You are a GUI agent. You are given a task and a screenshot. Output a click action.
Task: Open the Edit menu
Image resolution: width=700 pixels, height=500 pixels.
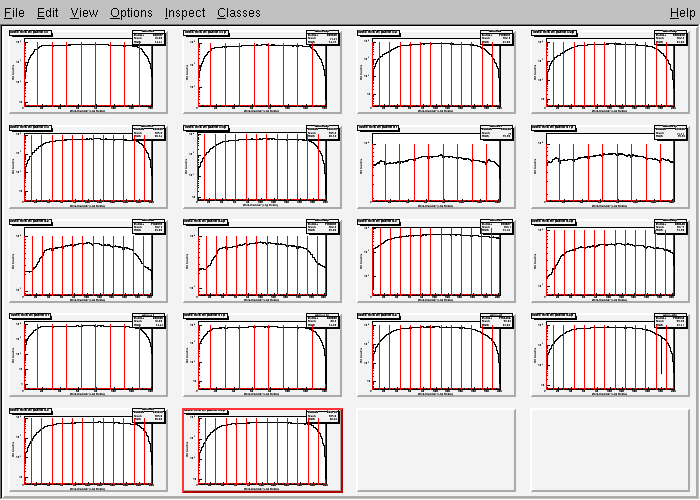tap(47, 12)
